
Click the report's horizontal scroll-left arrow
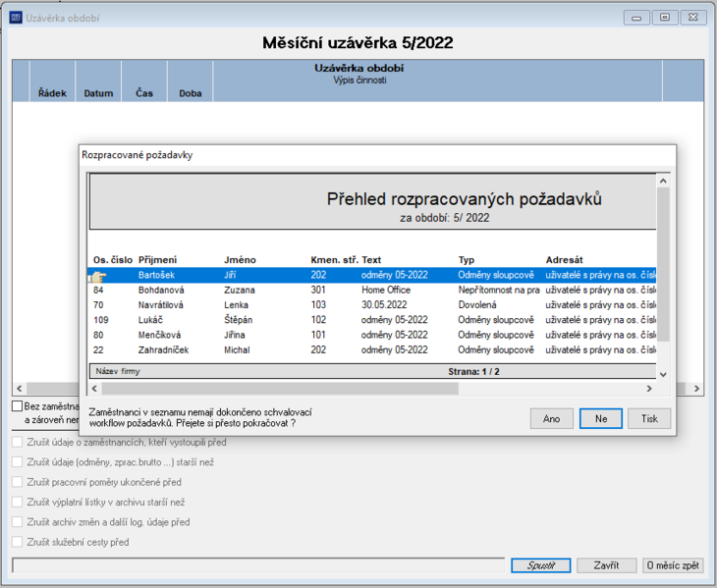click(x=94, y=389)
